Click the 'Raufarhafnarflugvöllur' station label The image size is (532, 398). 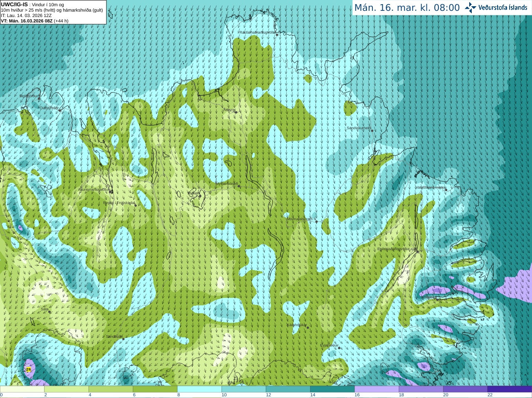tap(257, 32)
